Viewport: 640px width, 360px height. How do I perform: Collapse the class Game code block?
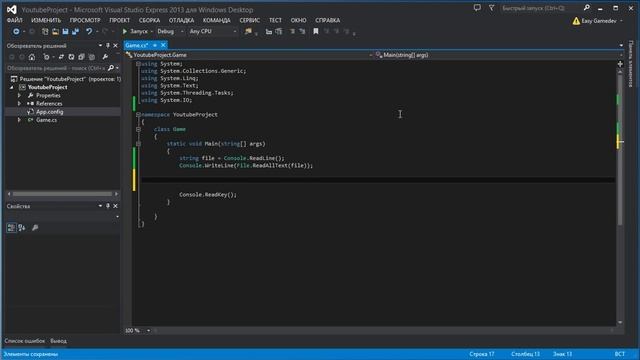[x=138, y=129]
